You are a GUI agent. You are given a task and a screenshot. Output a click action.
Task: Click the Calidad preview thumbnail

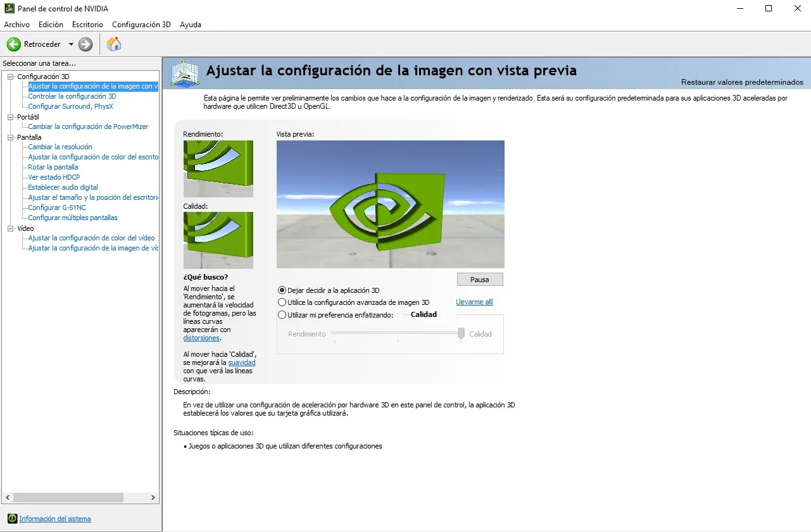pos(218,240)
